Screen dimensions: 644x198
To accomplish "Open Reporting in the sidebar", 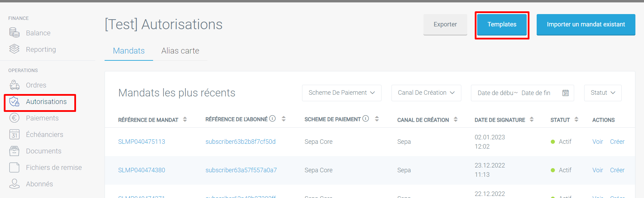I will click(41, 49).
